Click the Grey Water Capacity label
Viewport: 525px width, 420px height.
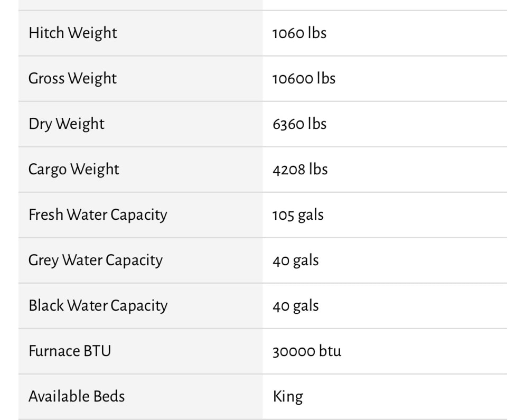[x=96, y=260]
